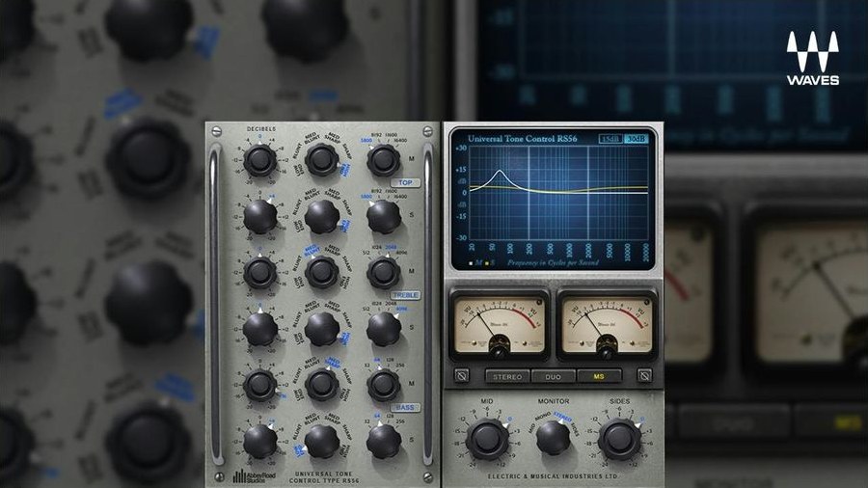Click the Waves logo

813,58
